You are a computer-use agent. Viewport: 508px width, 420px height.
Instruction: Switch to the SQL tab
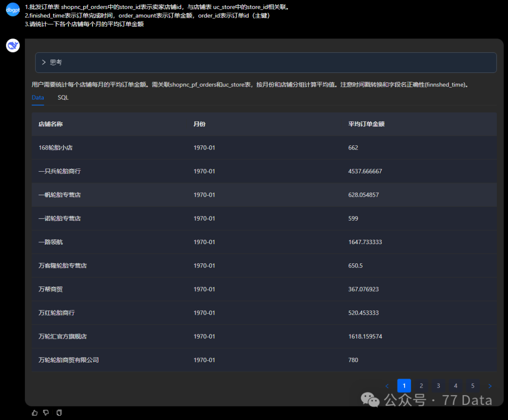(63, 97)
